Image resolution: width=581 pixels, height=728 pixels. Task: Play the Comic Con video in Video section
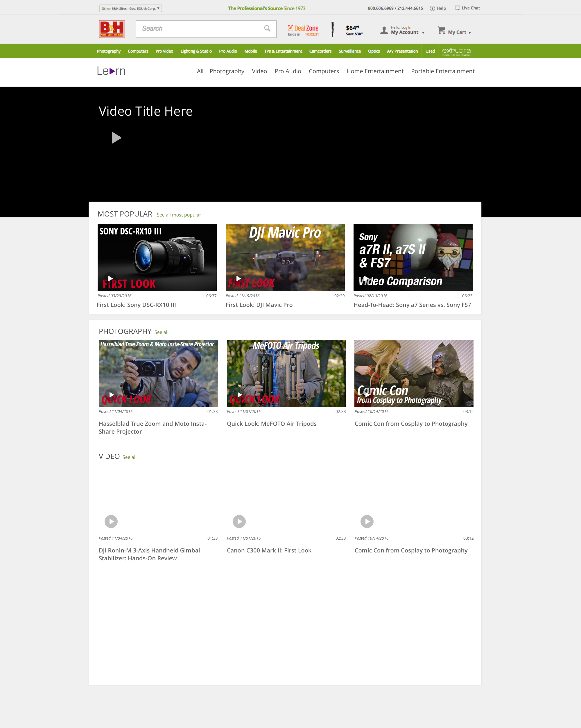click(x=367, y=521)
